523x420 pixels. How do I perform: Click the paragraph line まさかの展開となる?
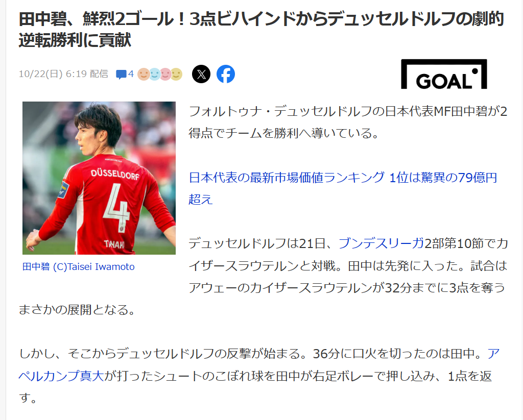point(77,310)
